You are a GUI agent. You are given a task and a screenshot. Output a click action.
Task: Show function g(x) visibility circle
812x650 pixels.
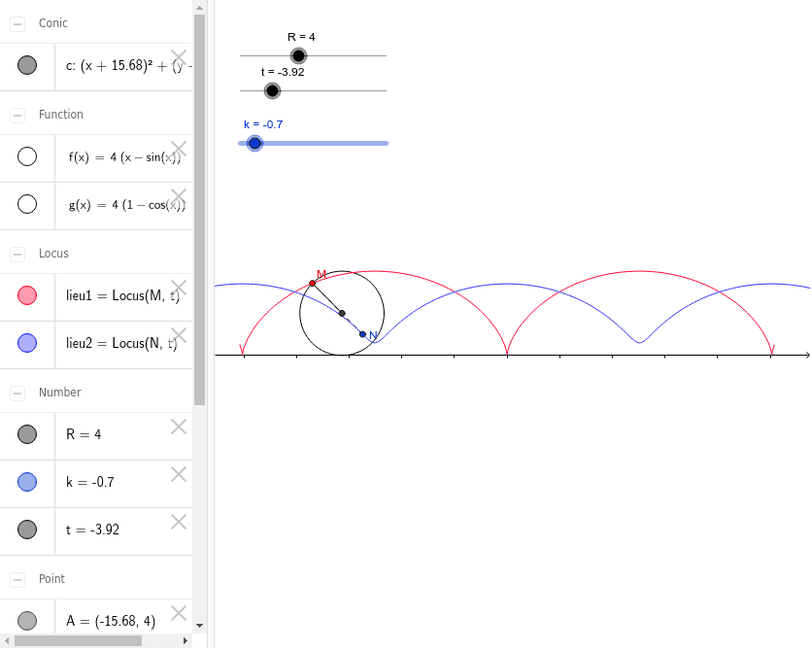pyautogui.click(x=27, y=205)
